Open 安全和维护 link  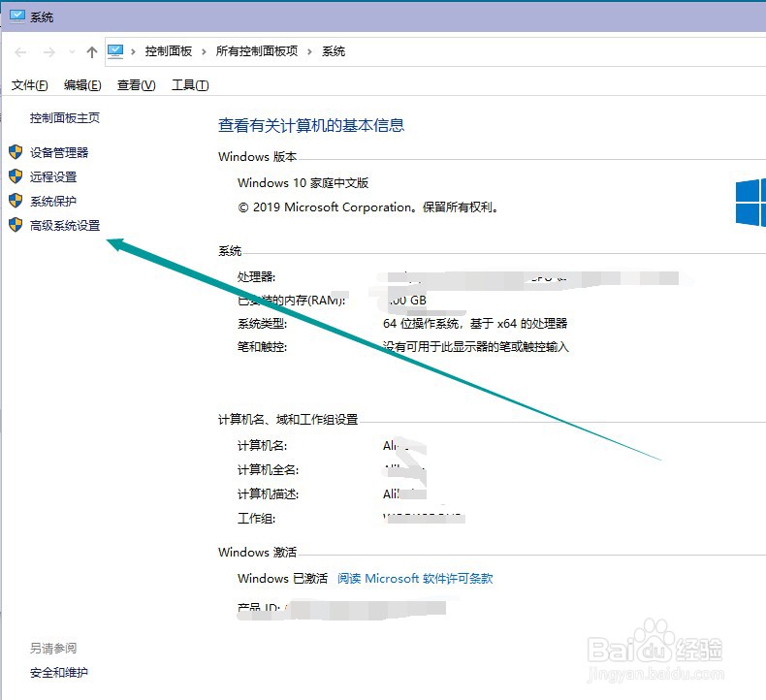point(59,673)
